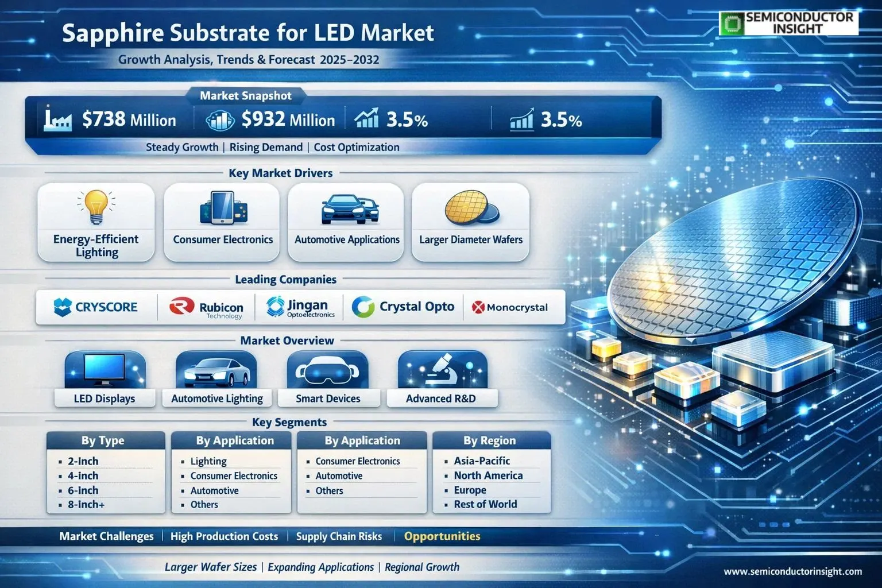The image size is (882, 588).
Task: Click the Sapphire Substrate for LED Market title
Action: [248, 33]
